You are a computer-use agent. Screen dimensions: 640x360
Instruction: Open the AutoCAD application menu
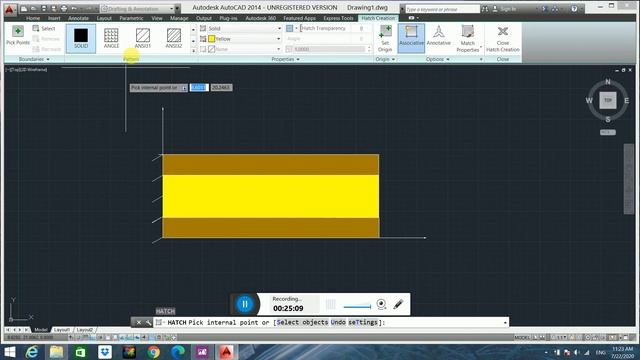pos(9,9)
